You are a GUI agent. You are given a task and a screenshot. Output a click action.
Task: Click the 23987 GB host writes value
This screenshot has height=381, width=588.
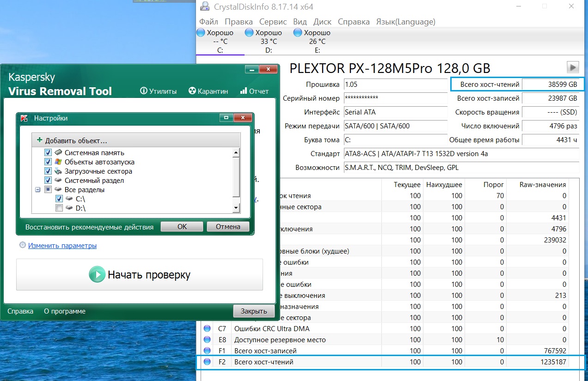click(551, 98)
